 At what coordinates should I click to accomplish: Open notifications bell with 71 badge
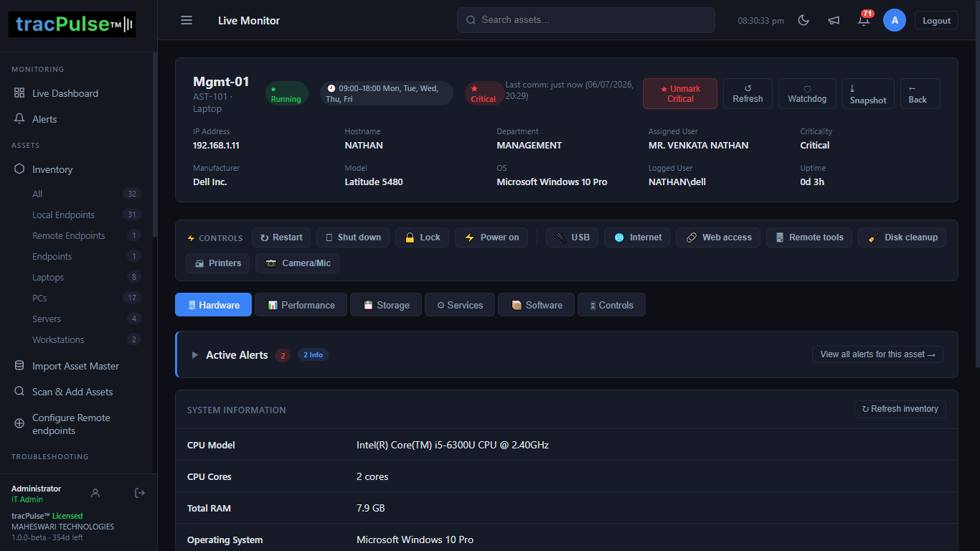coord(864,20)
